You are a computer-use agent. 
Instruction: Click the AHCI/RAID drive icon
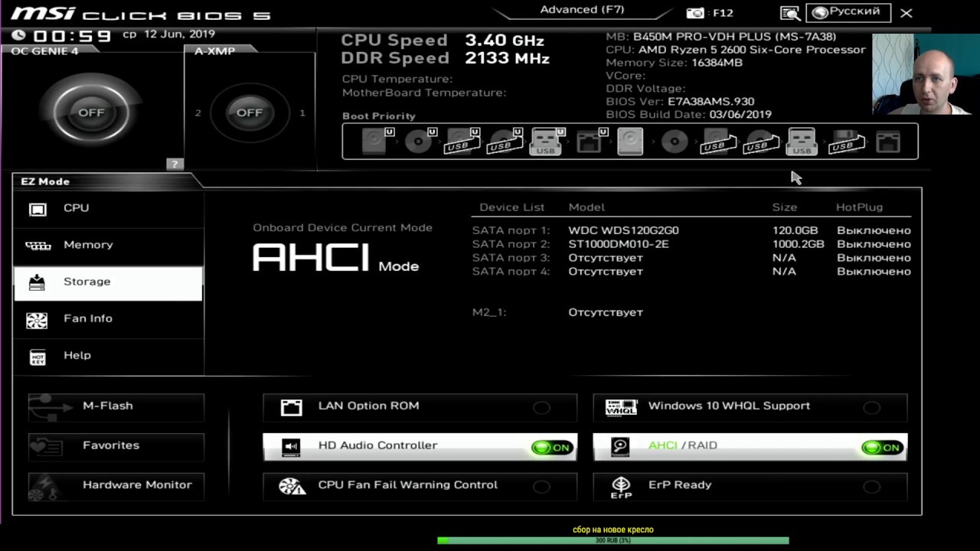click(x=621, y=447)
